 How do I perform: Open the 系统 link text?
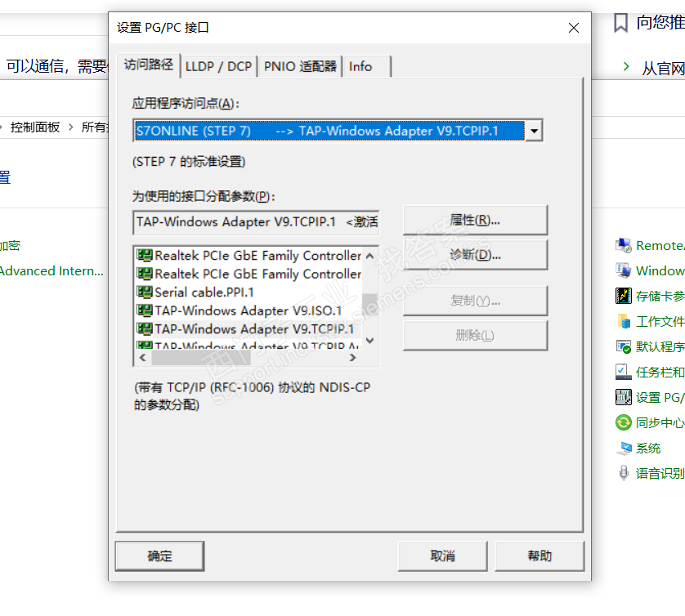[x=648, y=448]
